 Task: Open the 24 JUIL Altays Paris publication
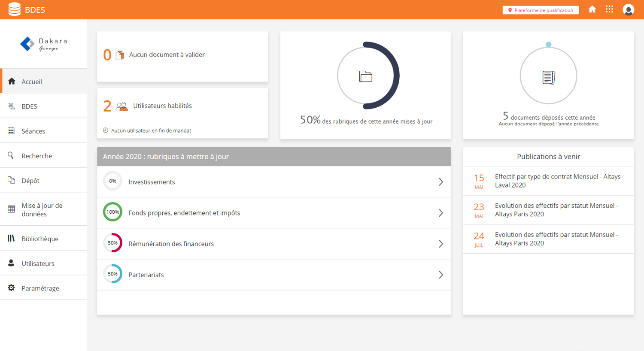click(548, 239)
